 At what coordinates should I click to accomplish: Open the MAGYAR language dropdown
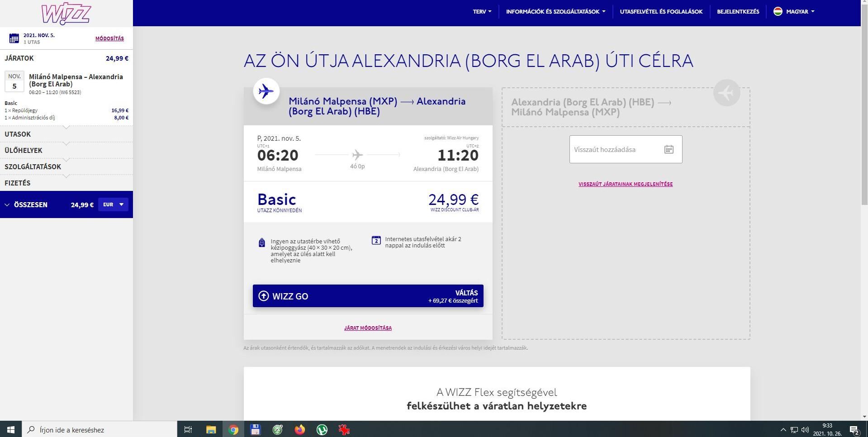pos(794,12)
